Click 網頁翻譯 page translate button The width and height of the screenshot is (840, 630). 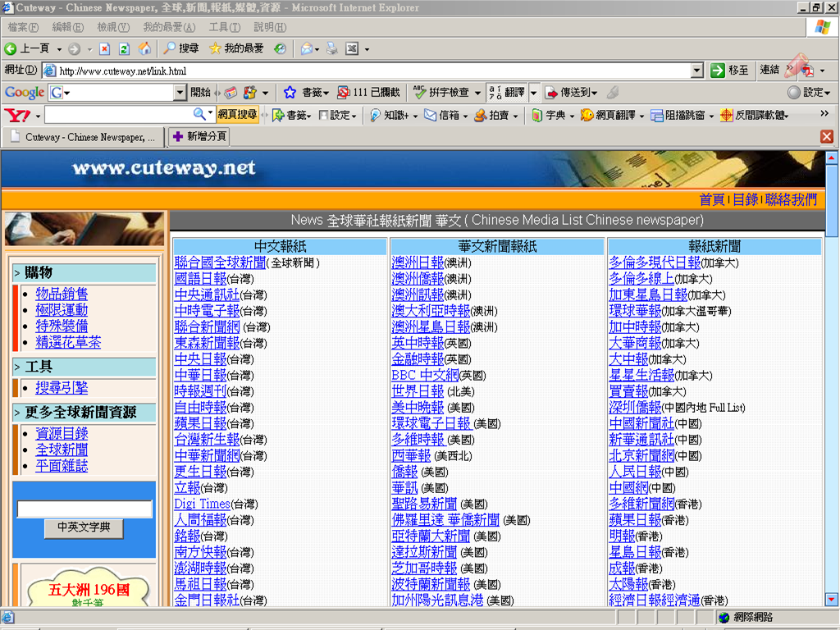[609, 115]
